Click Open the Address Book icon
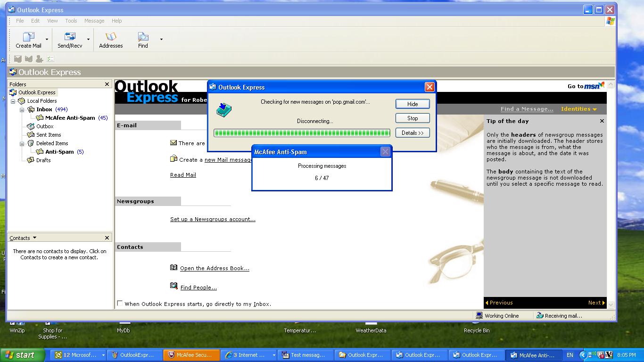The image size is (644, 362). coord(173,268)
